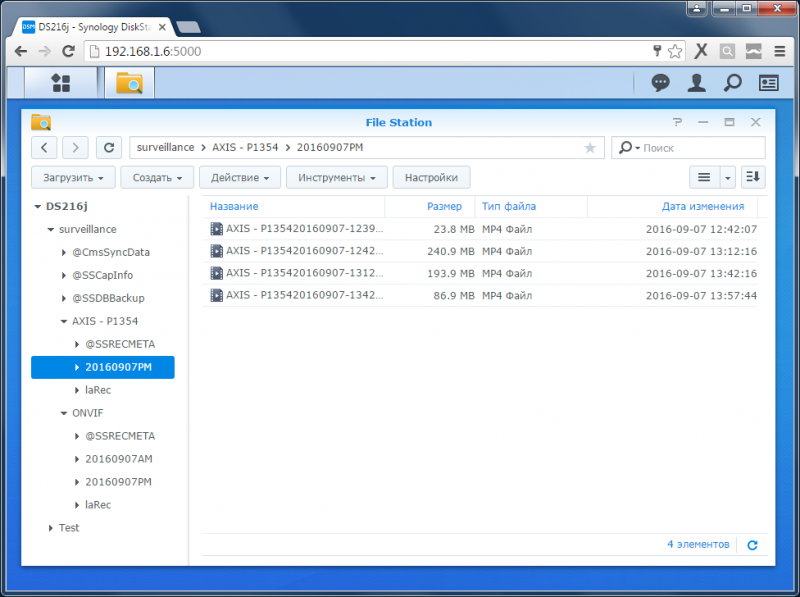This screenshot has width=800, height=597.
Task: Collapse the surveillance folder node
Action: (51, 230)
